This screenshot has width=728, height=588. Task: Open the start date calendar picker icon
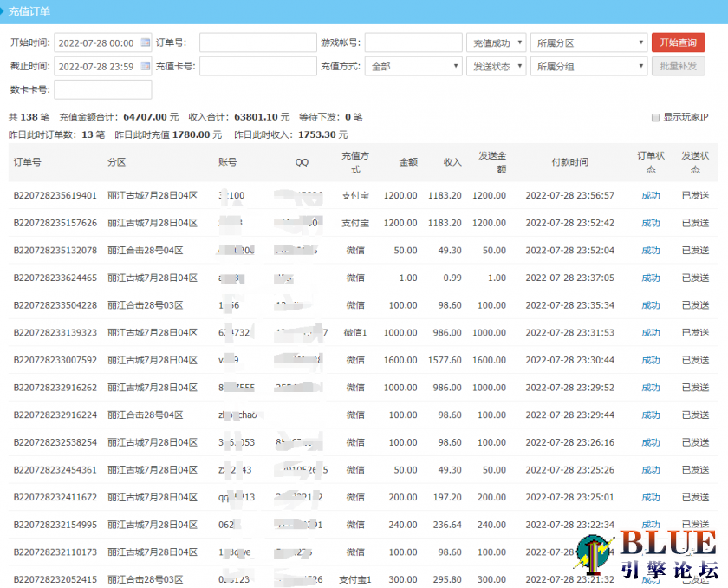coord(146,42)
